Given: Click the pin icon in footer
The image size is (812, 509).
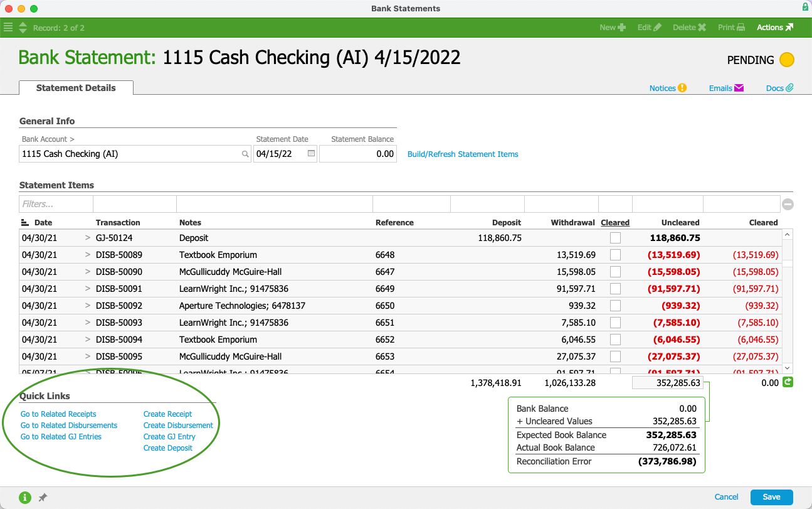Looking at the screenshot, I should click(43, 498).
